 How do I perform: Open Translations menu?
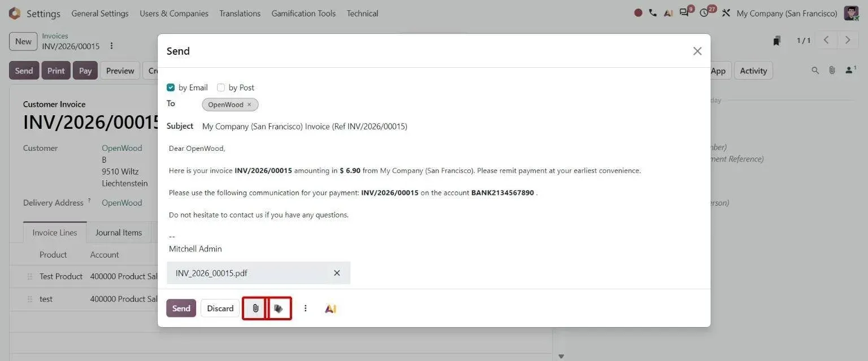pos(240,13)
